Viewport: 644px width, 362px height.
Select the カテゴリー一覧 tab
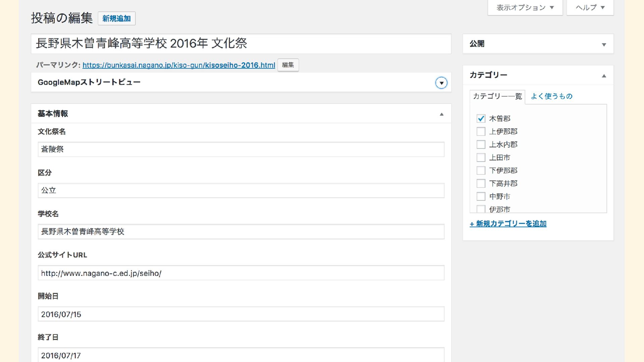497,97
